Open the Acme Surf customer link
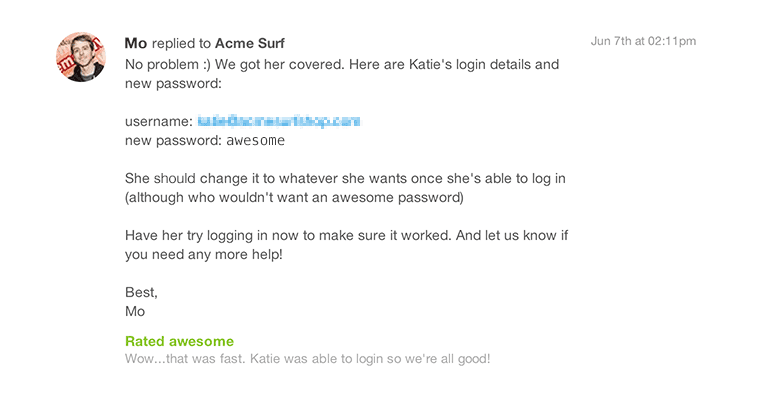This screenshot has height=400, width=758. coord(249,43)
